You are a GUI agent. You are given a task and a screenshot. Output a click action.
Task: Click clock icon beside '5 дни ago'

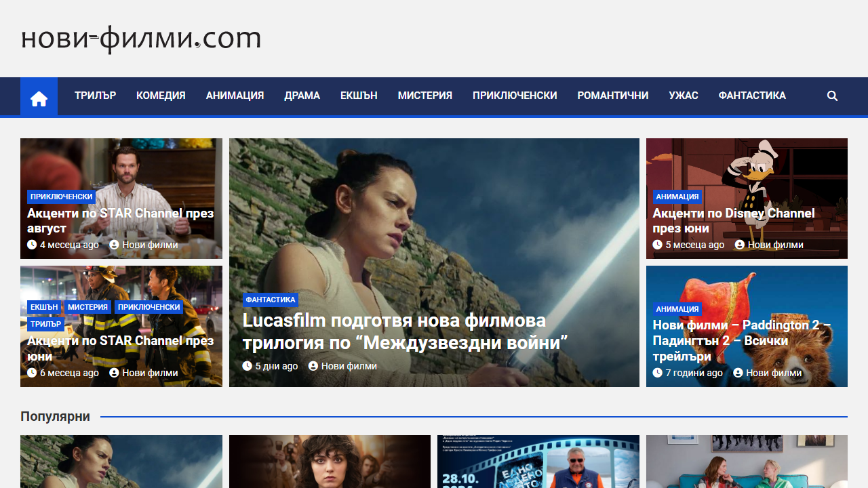click(248, 366)
